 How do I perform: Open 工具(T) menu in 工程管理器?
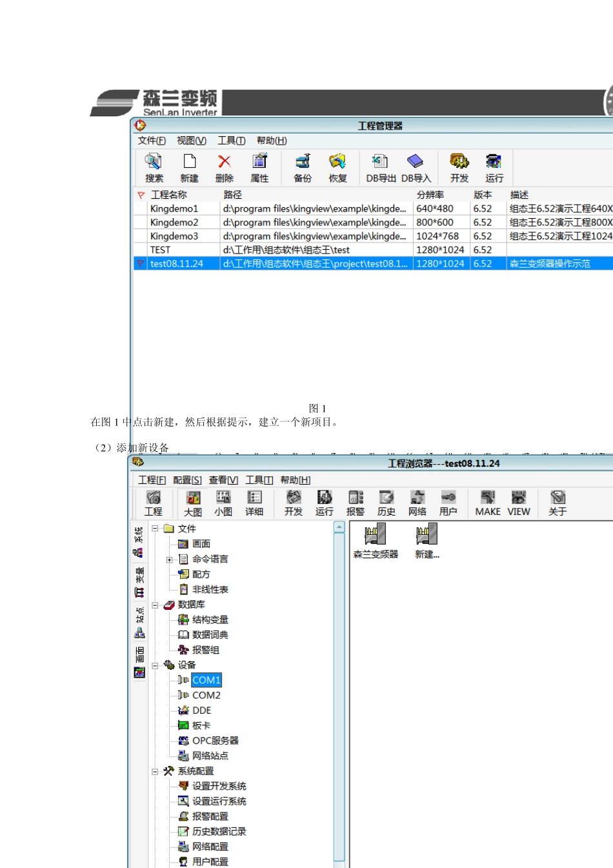point(232,141)
